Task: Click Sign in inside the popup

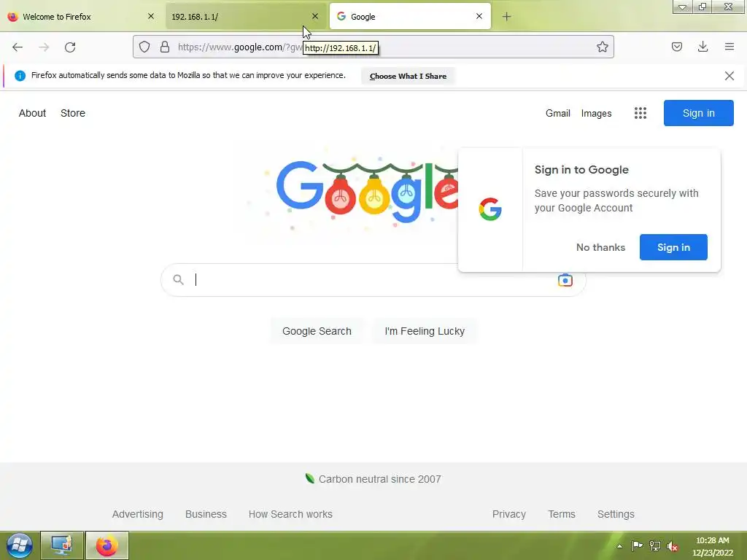Action: pos(673,247)
